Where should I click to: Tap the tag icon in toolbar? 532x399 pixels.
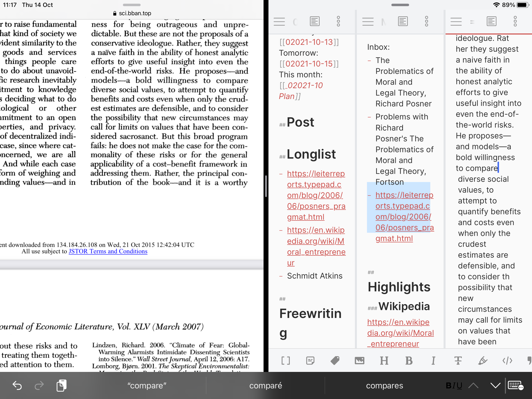(335, 361)
